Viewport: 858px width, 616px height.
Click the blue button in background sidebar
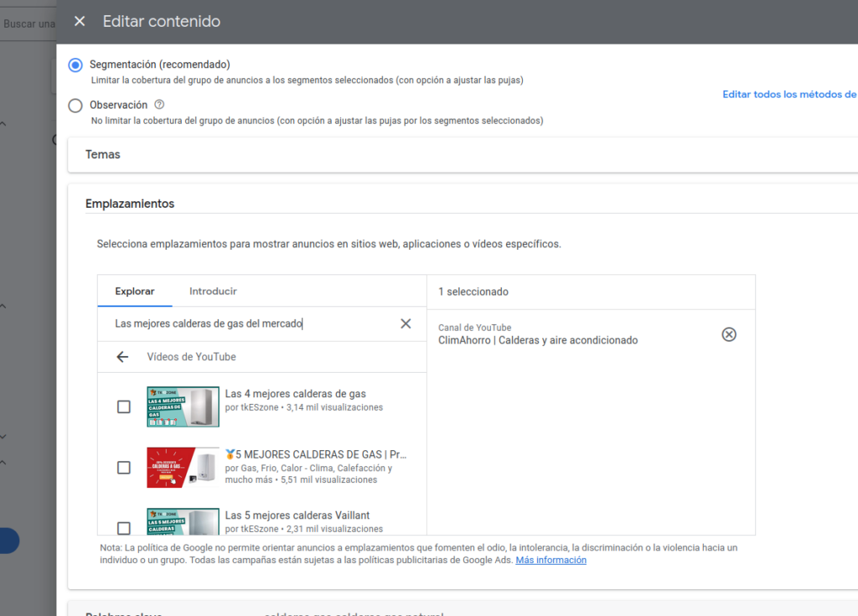tap(9, 541)
